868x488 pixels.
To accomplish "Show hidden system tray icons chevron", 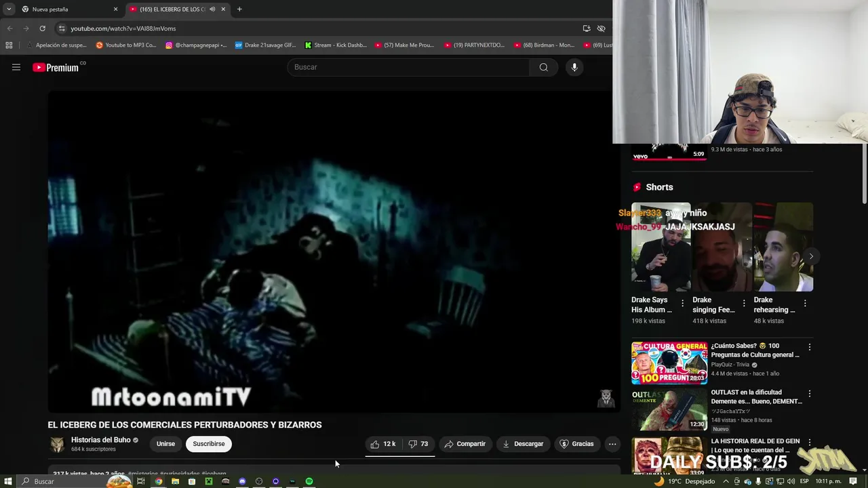I will click(726, 481).
